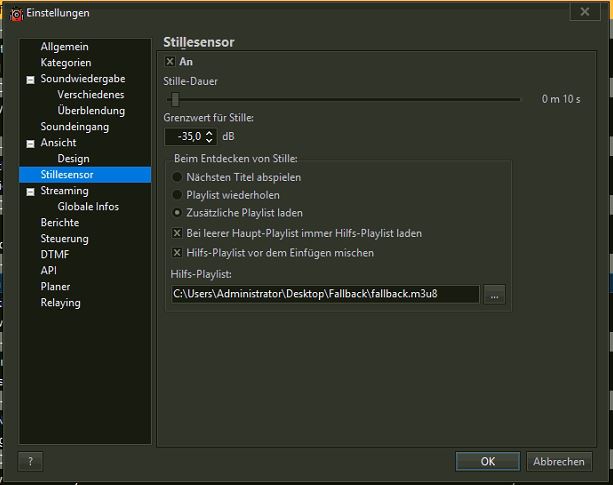Collapse the Streaming tree node
This screenshot has width=613, height=485.
click(x=30, y=192)
